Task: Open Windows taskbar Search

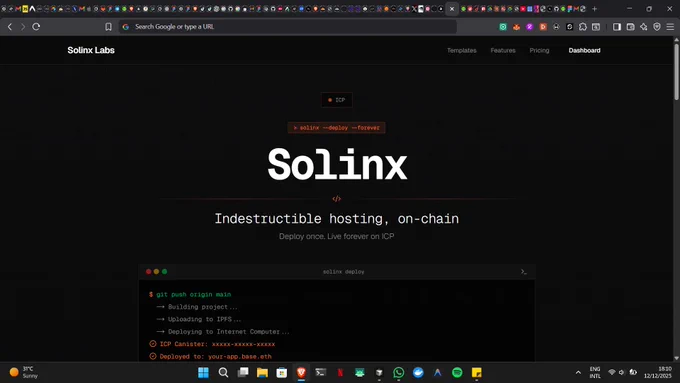Action: coord(223,373)
